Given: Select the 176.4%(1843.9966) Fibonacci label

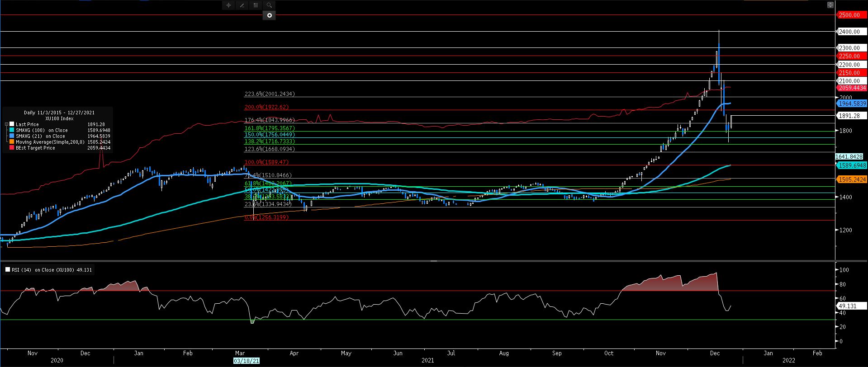Looking at the screenshot, I should click(x=270, y=120).
